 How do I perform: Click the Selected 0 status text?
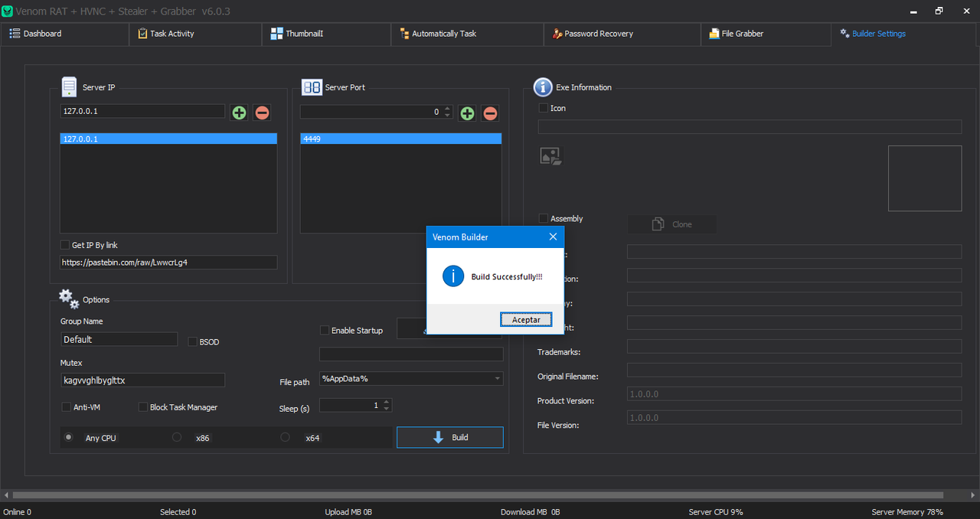tap(178, 511)
